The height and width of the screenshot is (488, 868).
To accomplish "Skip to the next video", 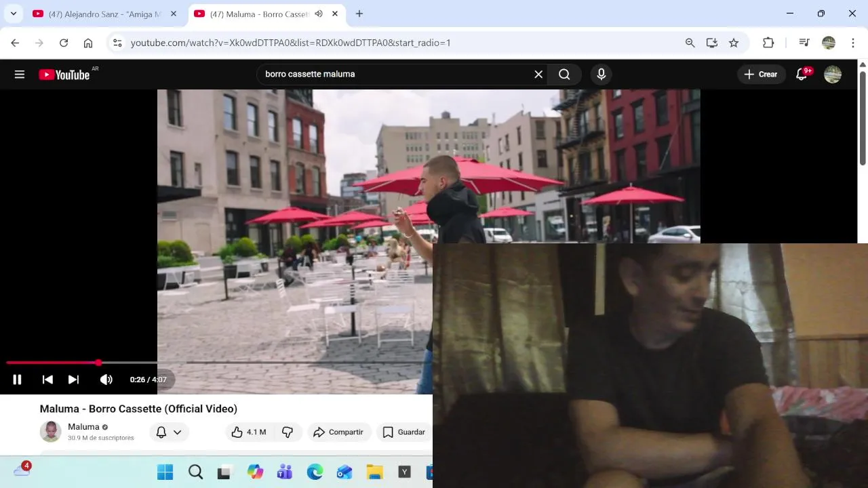I will [73, 380].
